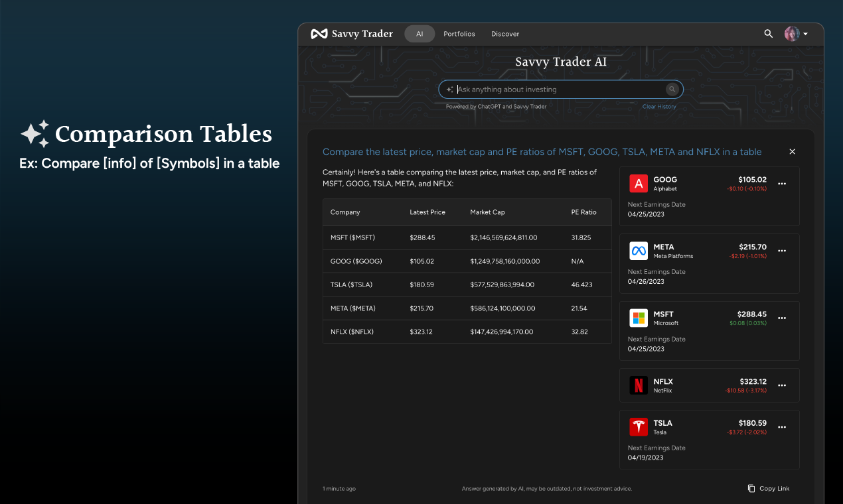
Task: Click the NFLX ($NFLX) table cell
Action: click(352, 332)
